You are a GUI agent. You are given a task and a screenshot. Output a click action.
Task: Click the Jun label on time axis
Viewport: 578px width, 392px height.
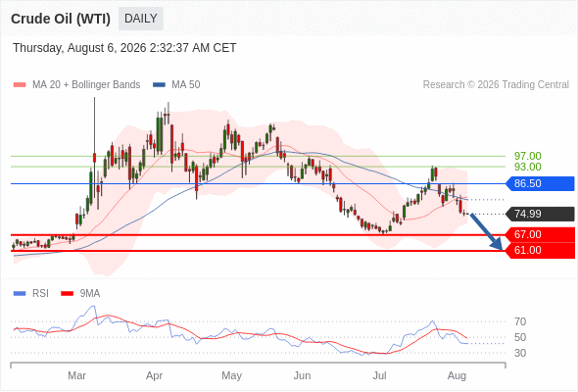coord(302,375)
